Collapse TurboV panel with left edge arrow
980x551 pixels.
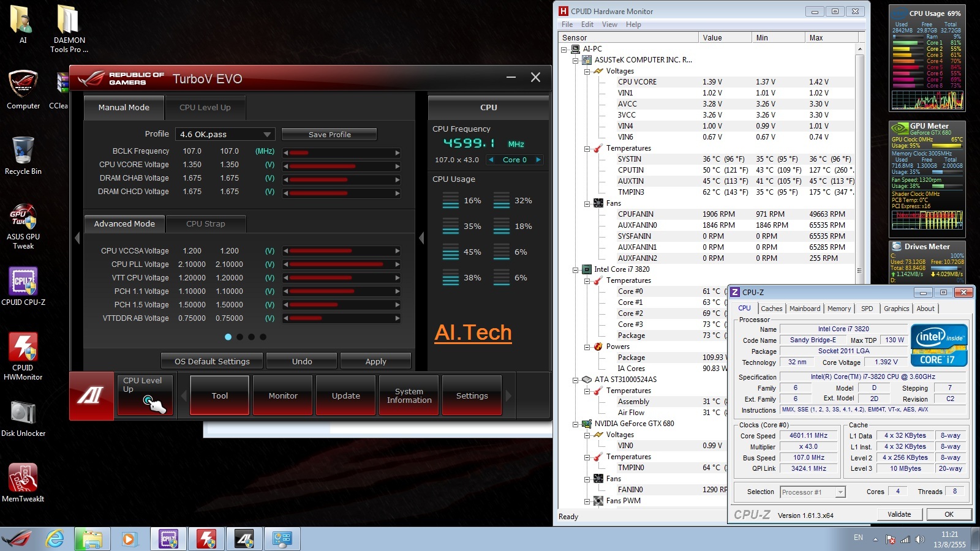[x=77, y=238]
